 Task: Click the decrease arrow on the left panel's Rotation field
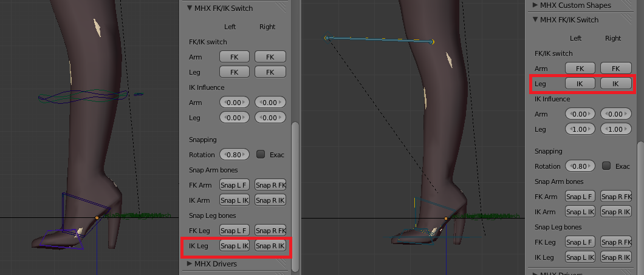224,154
